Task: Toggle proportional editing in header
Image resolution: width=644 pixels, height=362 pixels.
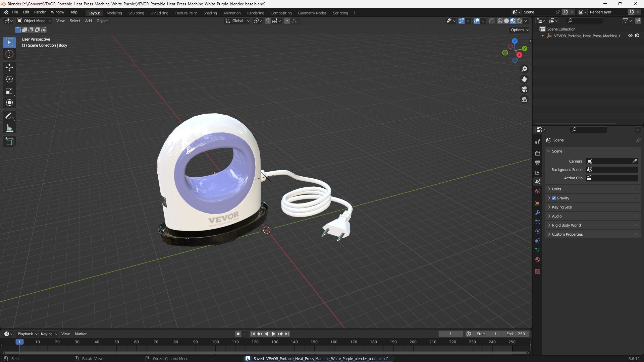Action: (287, 21)
